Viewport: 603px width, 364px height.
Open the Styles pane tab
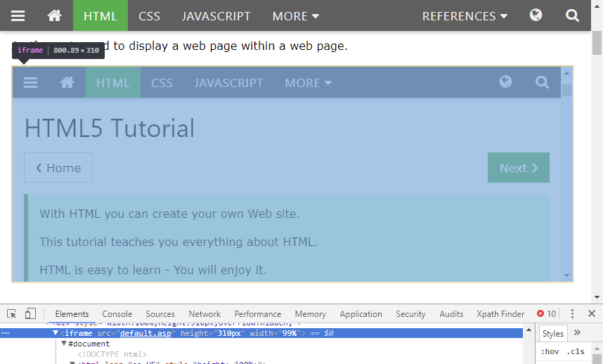[552, 334]
